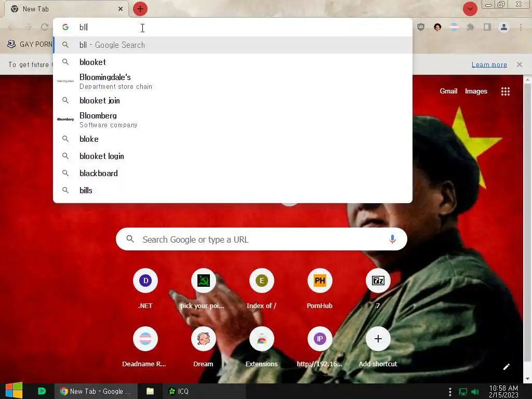Click the trans flag extension icon
Screen dimensions: 532x399
click(x=454, y=27)
